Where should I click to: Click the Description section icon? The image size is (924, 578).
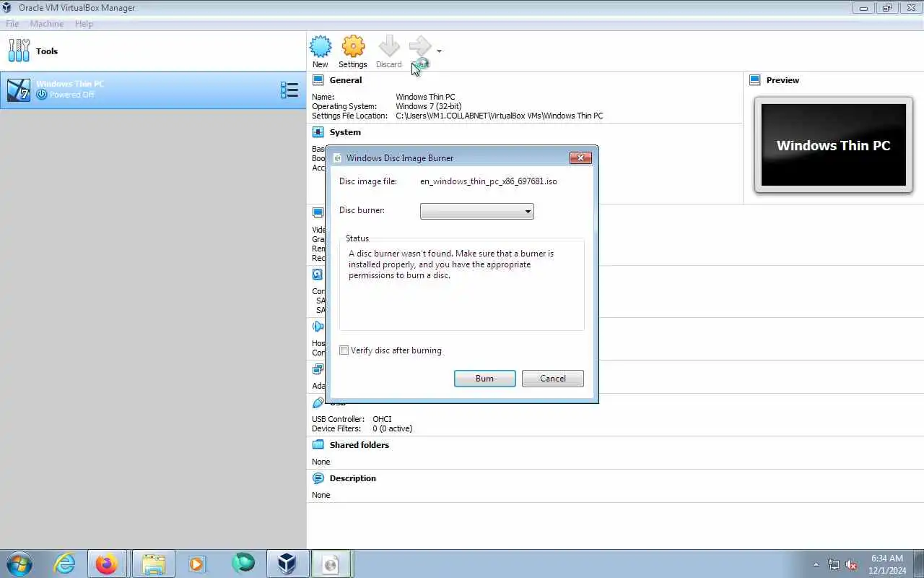(318, 478)
